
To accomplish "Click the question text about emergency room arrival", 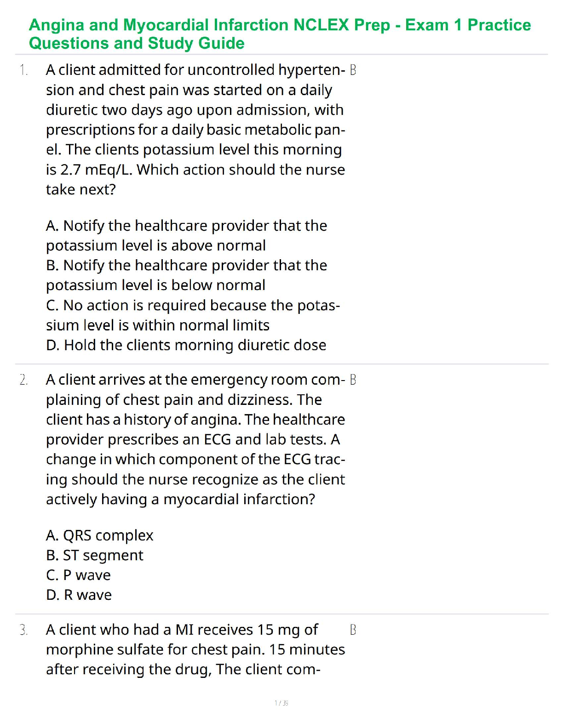I will [x=195, y=439].
